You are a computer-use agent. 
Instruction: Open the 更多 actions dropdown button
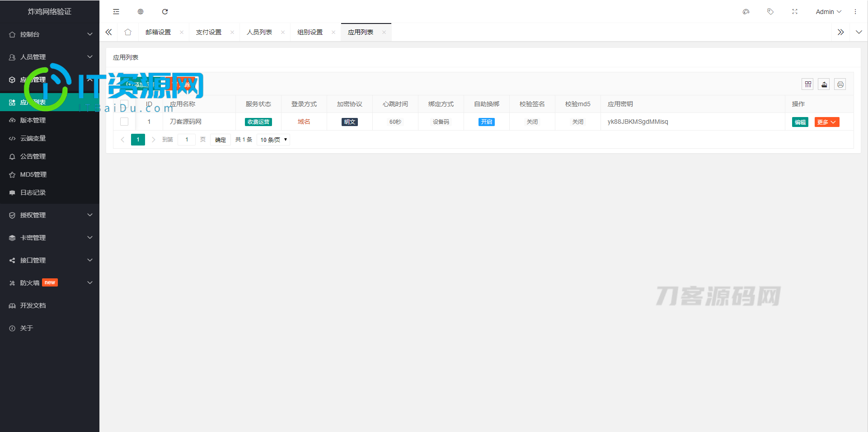click(827, 122)
